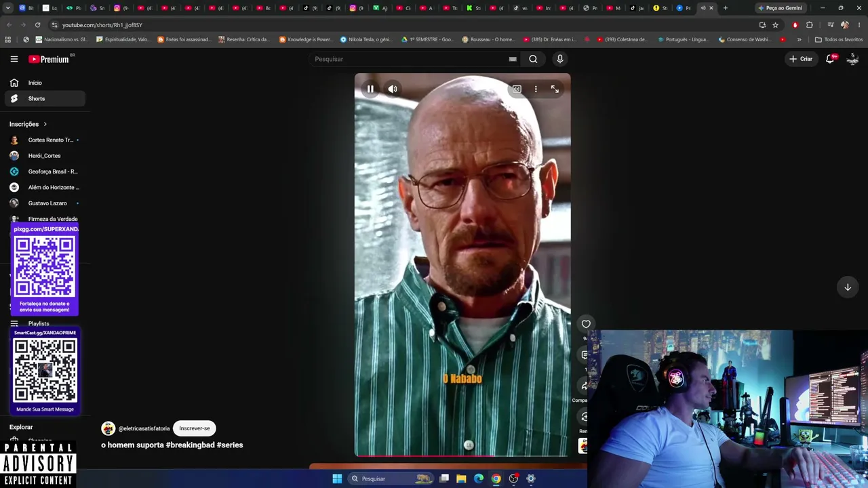Open the Chrome apps grid in bookmarks bar
Image resolution: width=868 pixels, height=488 pixels.
tap(8, 39)
